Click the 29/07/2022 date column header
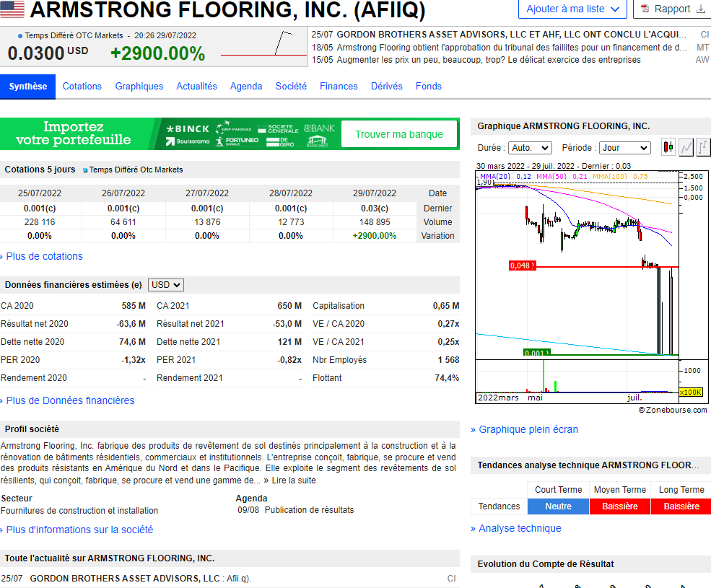 (x=375, y=193)
